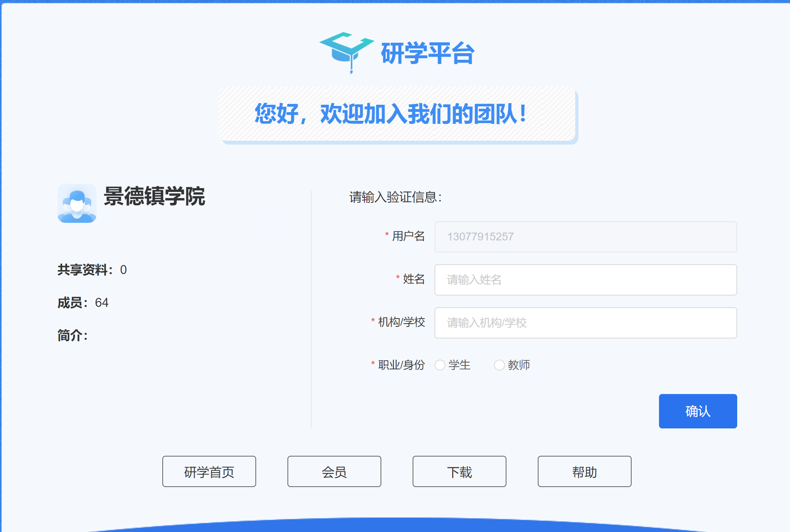790x532 pixels.
Task: Click the 成员：64 text
Action: (x=83, y=303)
